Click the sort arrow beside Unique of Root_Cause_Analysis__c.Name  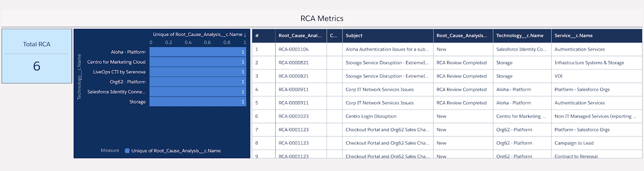pyautogui.click(x=245, y=35)
